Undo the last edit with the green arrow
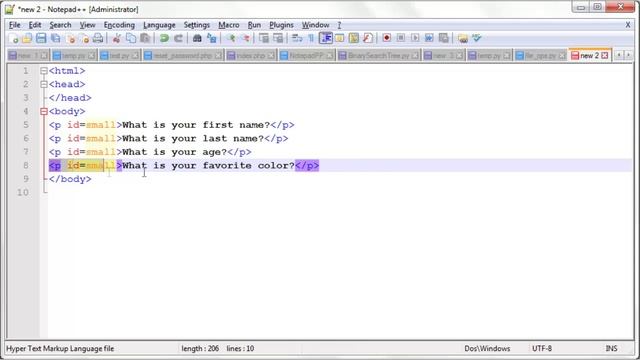This screenshot has width=640, height=360. tap(164, 38)
